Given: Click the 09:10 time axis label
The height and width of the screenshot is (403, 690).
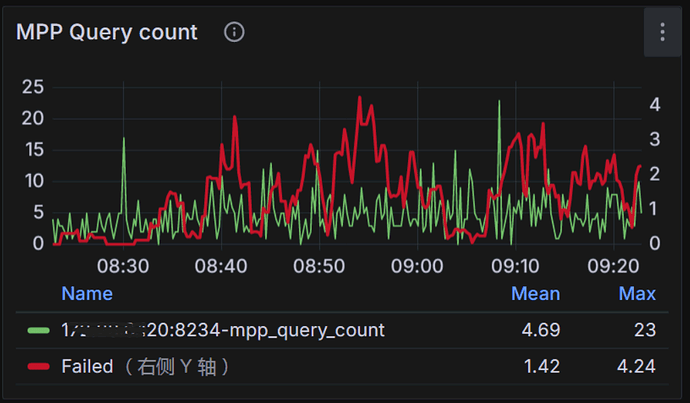Looking at the screenshot, I should point(515,266).
